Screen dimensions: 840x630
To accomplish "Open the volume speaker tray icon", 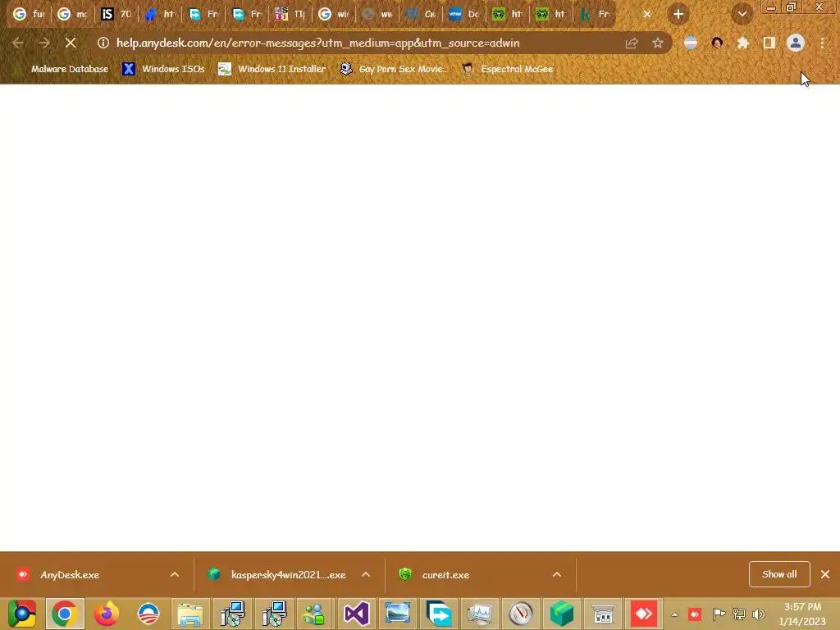I will [x=759, y=614].
